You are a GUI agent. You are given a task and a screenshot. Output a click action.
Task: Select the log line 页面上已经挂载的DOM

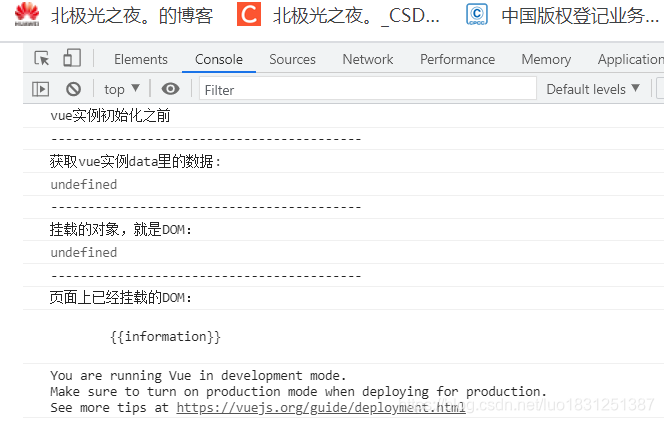pyautogui.click(x=121, y=298)
